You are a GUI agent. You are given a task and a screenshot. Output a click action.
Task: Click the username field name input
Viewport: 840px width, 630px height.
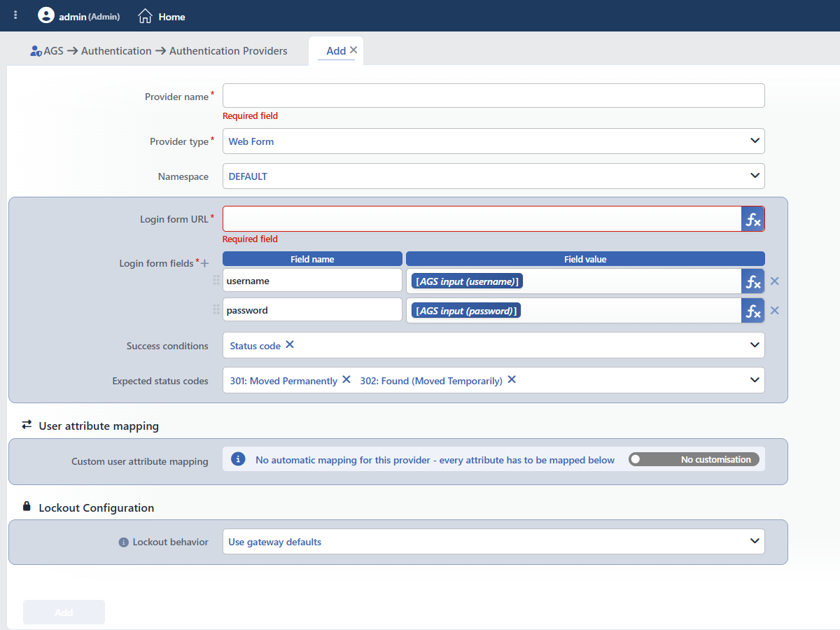[x=312, y=281]
